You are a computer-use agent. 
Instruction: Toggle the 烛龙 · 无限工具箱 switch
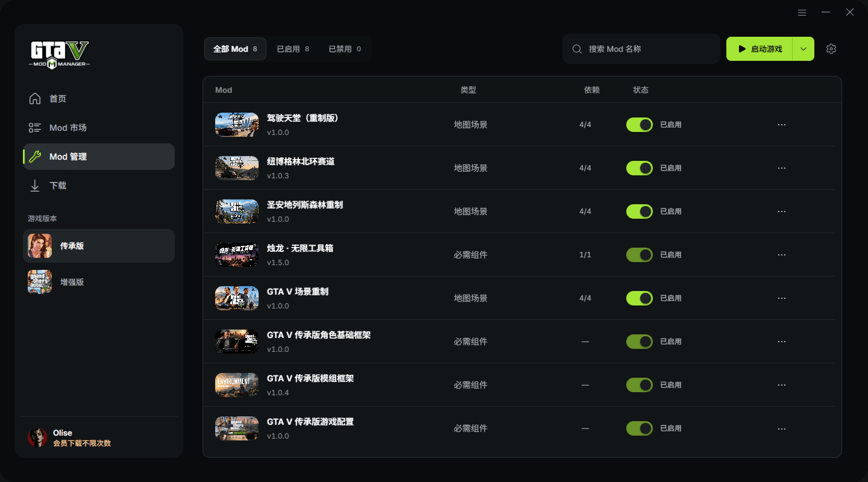(640, 255)
